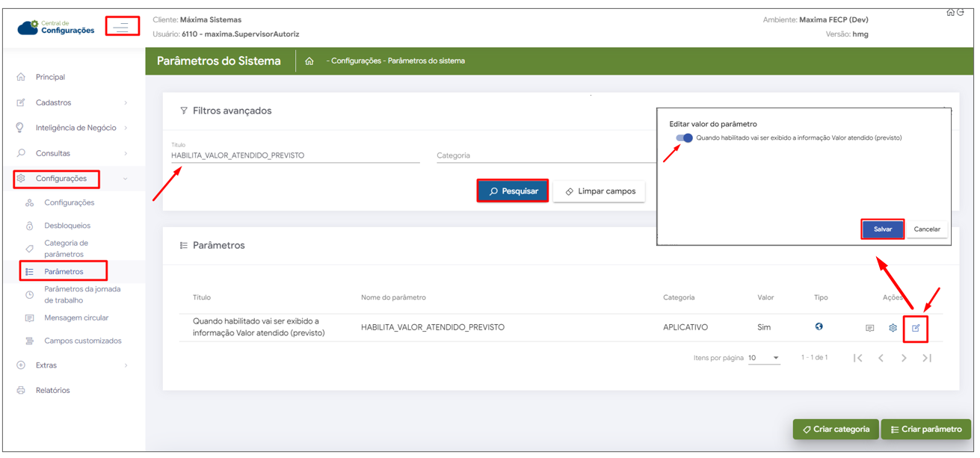Image resolution: width=980 pixels, height=458 pixels.
Task: Open Desbloqueios in the sidebar
Action: (x=67, y=226)
